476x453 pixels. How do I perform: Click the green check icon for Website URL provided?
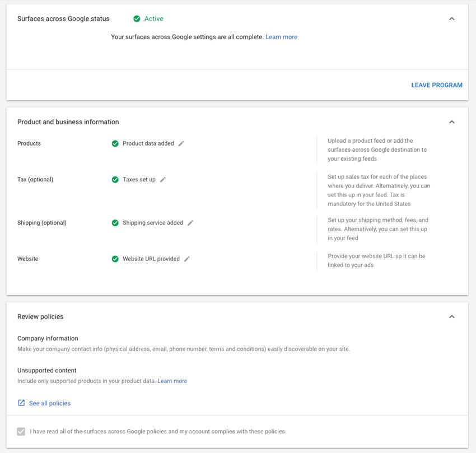pyautogui.click(x=115, y=259)
